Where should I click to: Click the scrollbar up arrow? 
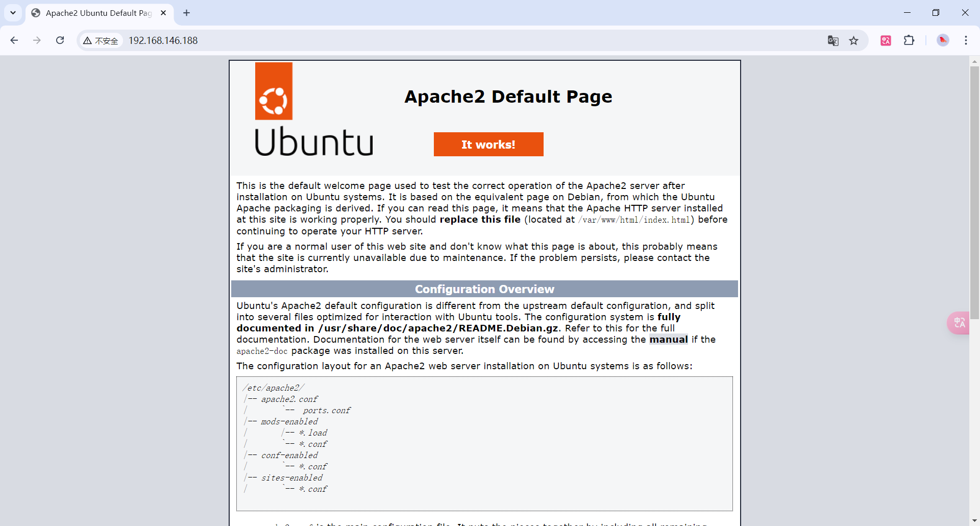click(x=974, y=61)
